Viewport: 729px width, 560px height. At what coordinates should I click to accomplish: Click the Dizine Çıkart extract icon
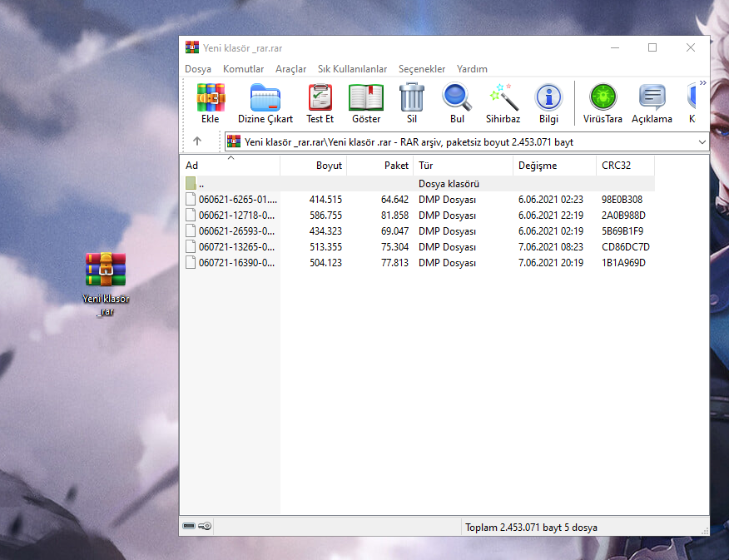tap(265, 97)
